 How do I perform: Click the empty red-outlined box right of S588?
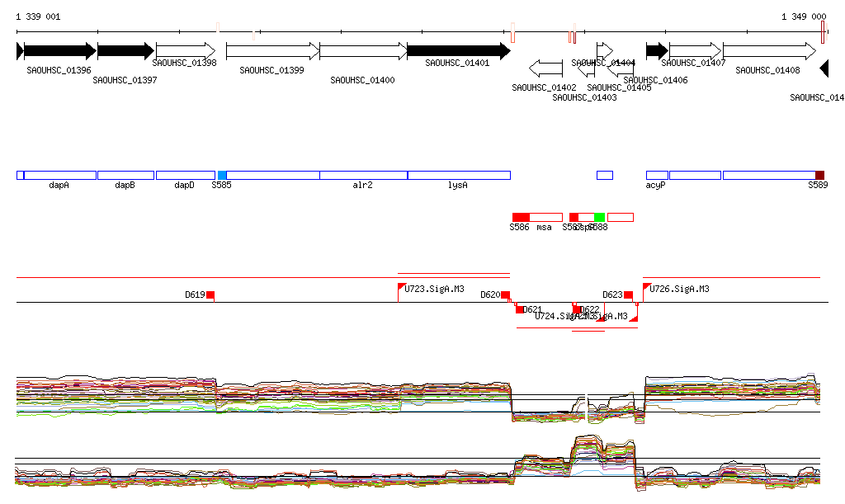[621, 217]
